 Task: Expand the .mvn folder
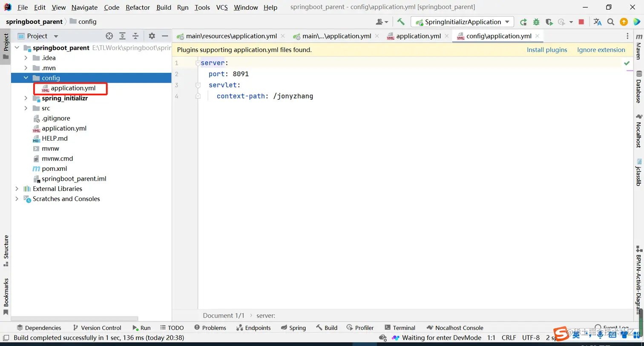[26, 68]
